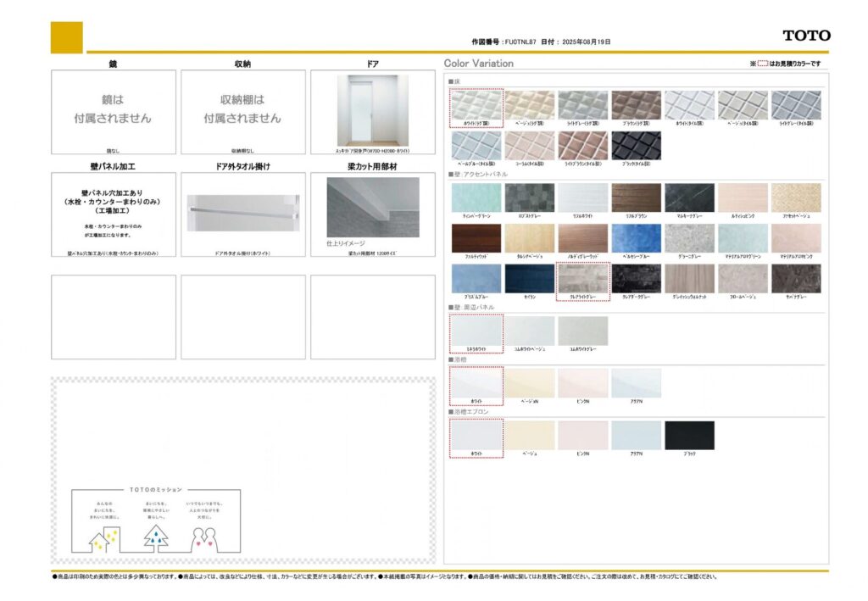Click the mirror (鏡) not included box
Image resolution: width=868 pixels, height=601 pixels.
click(114, 110)
